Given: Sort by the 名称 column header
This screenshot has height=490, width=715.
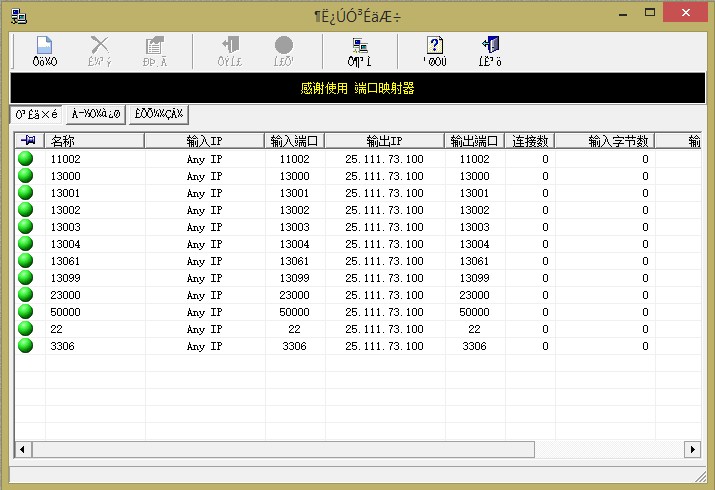Looking at the screenshot, I should [x=94, y=141].
